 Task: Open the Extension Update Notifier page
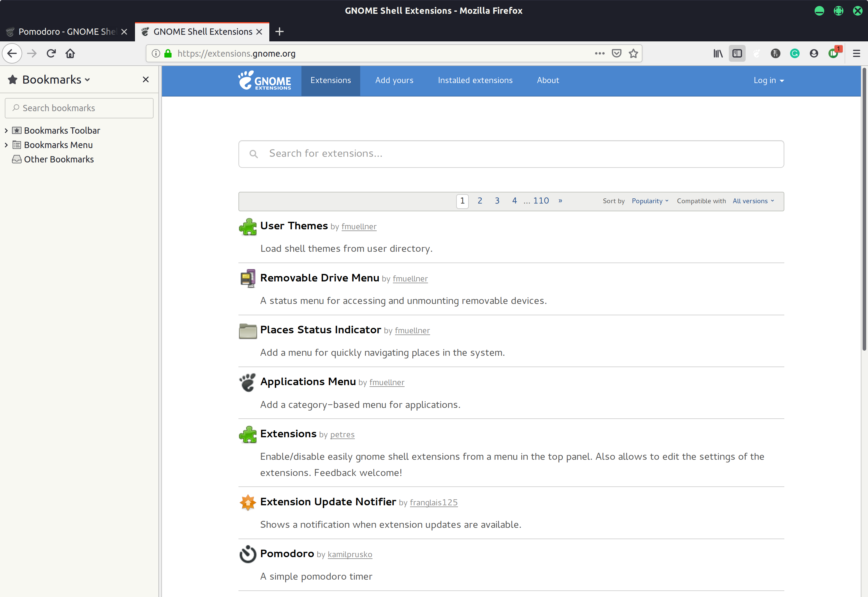click(328, 502)
